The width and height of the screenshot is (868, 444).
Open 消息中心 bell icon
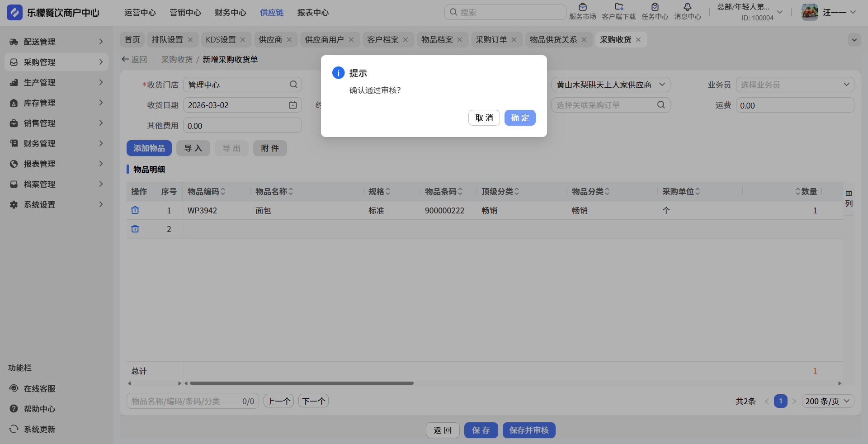[687, 7]
